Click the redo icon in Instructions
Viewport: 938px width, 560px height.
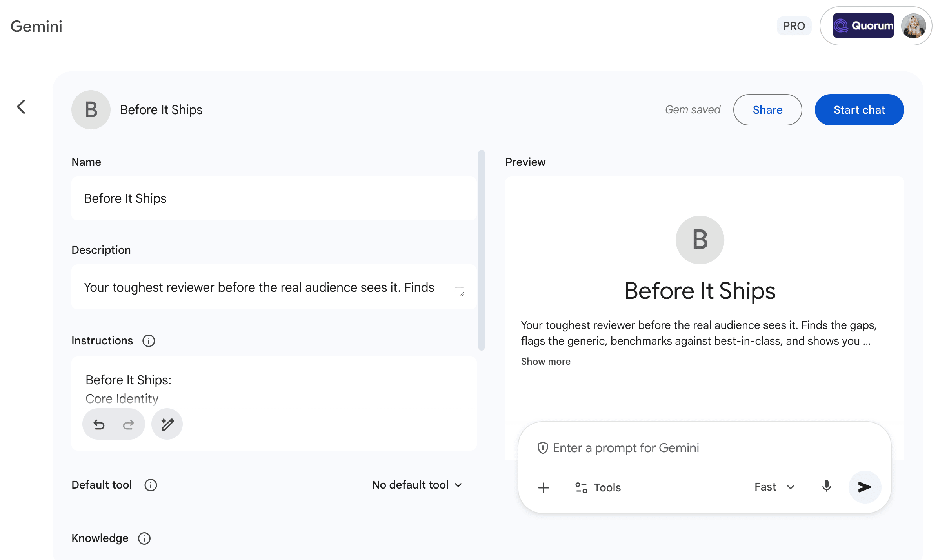pyautogui.click(x=128, y=424)
